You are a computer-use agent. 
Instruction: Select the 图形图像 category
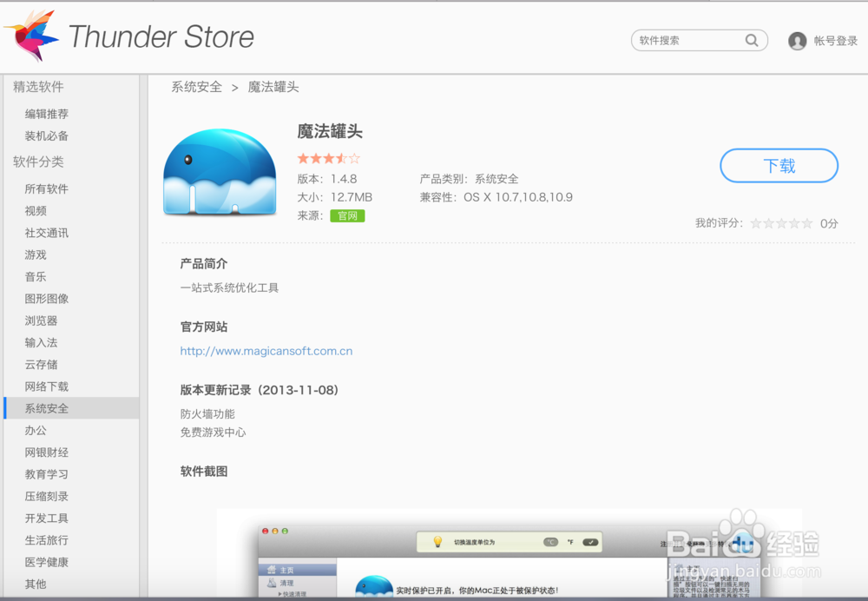click(47, 299)
